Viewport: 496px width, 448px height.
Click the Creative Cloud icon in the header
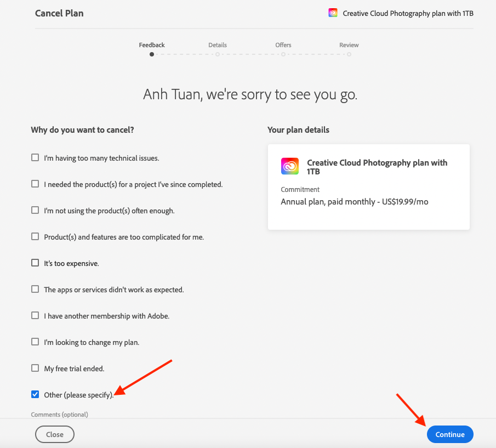click(333, 12)
